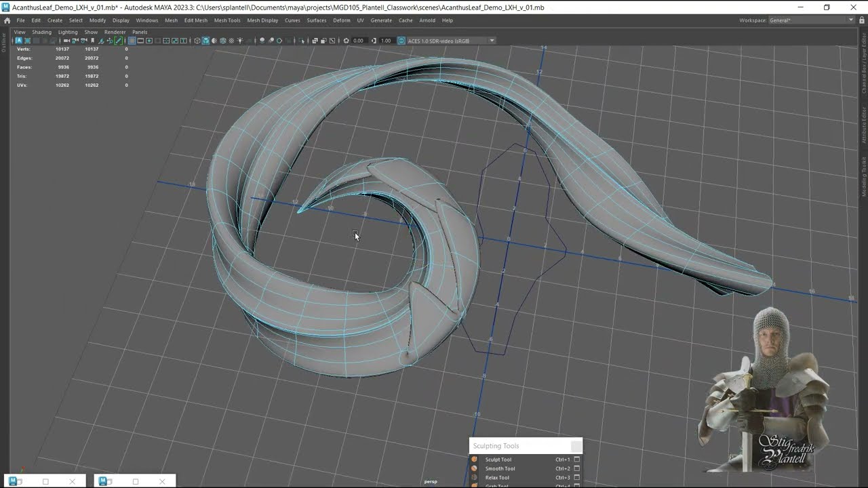868x488 pixels.
Task: Open the UV menu
Action: [360, 20]
